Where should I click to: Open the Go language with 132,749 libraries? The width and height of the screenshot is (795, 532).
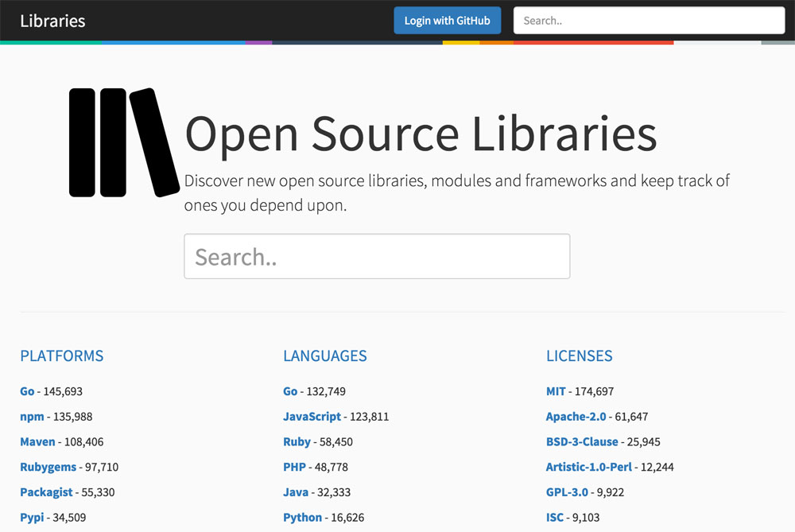click(290, 391)
